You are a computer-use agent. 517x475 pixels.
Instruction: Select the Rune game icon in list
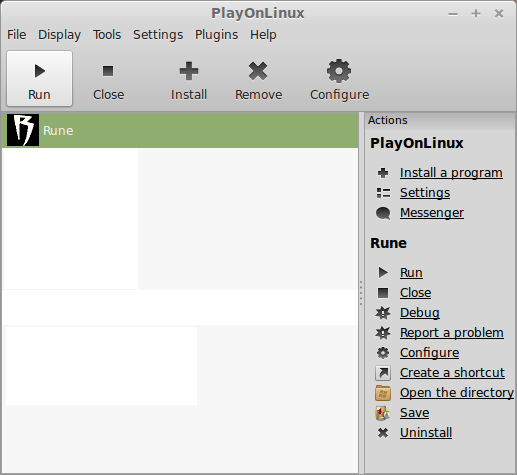coord(23,130)
